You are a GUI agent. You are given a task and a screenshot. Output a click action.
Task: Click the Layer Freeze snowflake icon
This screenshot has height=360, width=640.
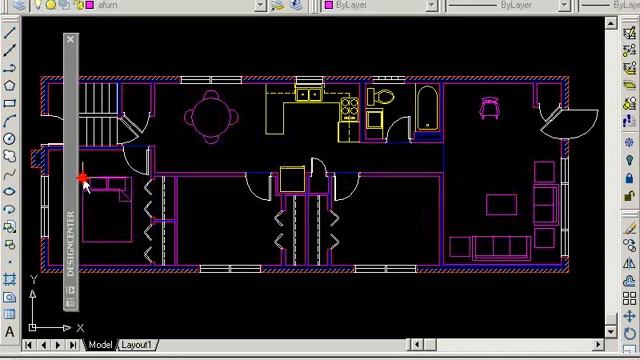pyautogui.click(x=629, y=142)
